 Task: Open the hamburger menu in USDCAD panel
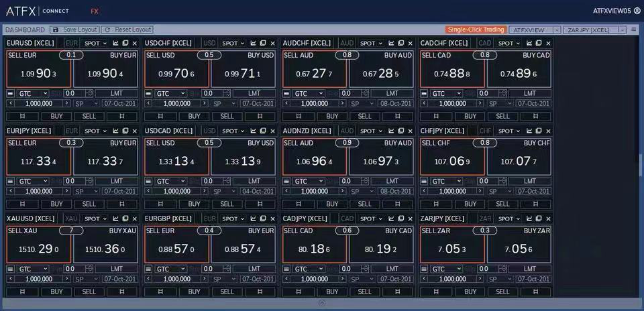[148, 182]
